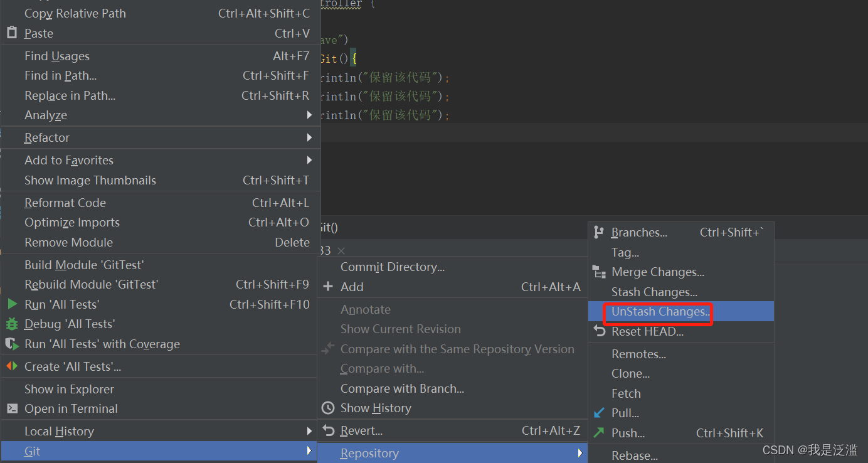Viewport: 868px width, 463px height.
Task: Click the Revert undo arrow icon
Action: pos(328,430)
